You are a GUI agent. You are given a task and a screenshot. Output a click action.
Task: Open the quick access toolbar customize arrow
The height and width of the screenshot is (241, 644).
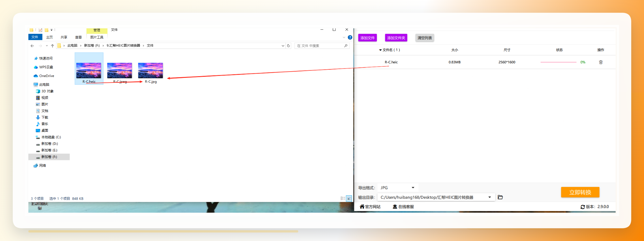point(52,30)
